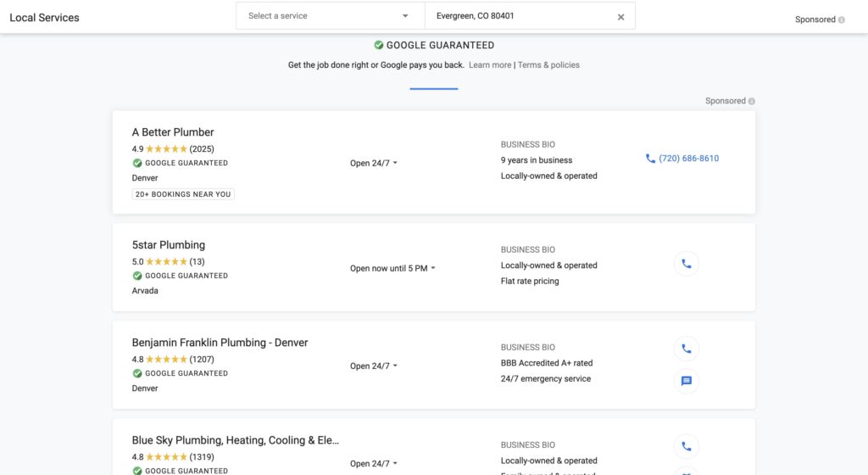This screenshot has height=475, width=868.
Task: Click the top-bar Sponsored info icon
Action: [842, 20]
